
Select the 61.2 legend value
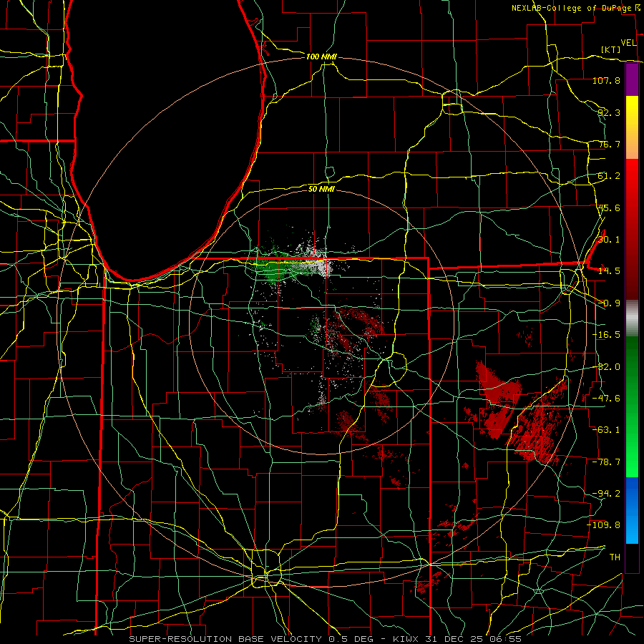(609, 176)
